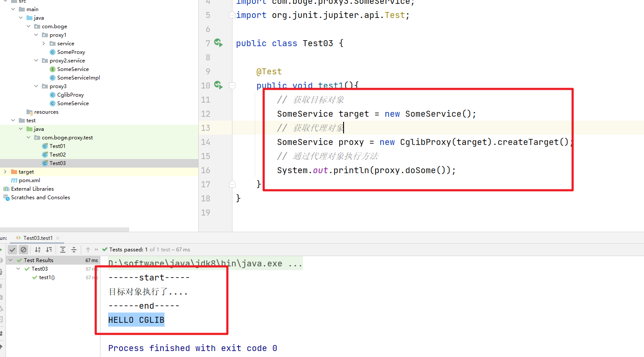Select the SomeService class under proxy3
Viewport: 644px width, 357px height.
[73, 103]
